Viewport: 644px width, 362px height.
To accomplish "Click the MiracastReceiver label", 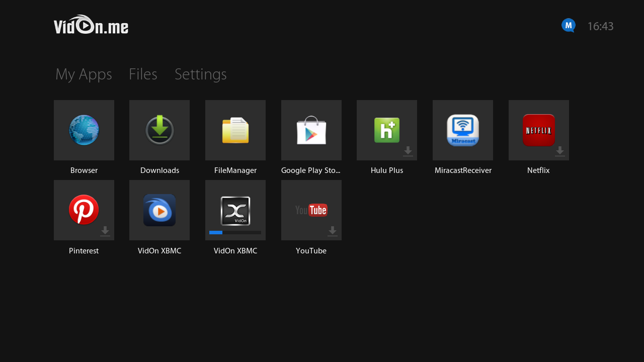I will [463, 170].
